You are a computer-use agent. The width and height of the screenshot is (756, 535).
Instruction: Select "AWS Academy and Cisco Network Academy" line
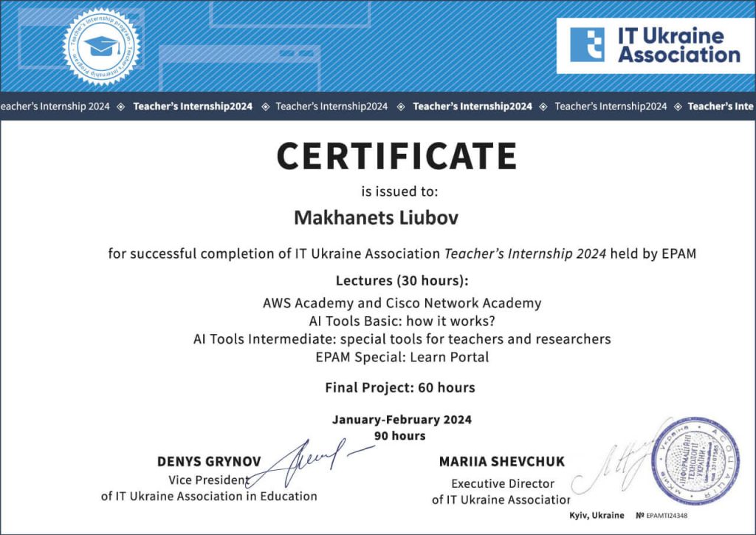[402, 303]
